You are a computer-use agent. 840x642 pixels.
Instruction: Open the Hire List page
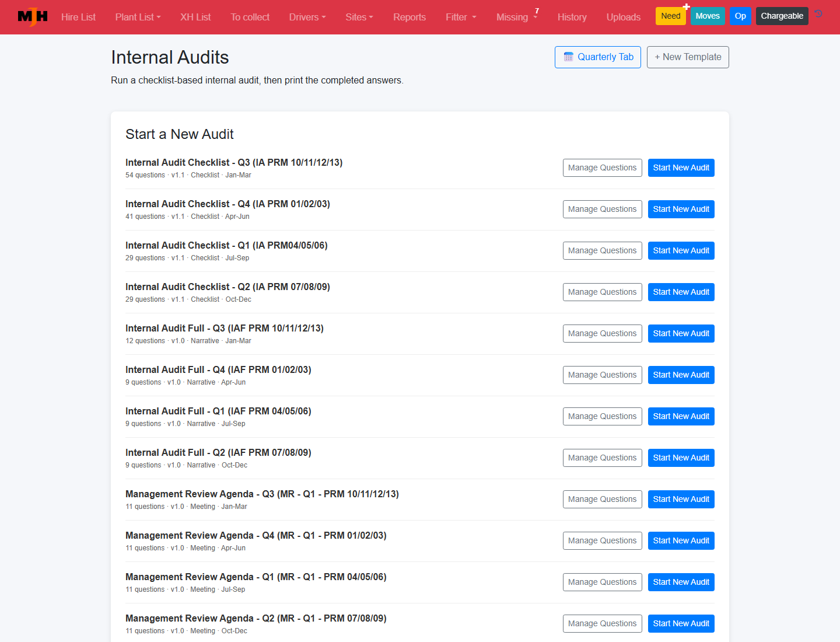click(78, 17)
